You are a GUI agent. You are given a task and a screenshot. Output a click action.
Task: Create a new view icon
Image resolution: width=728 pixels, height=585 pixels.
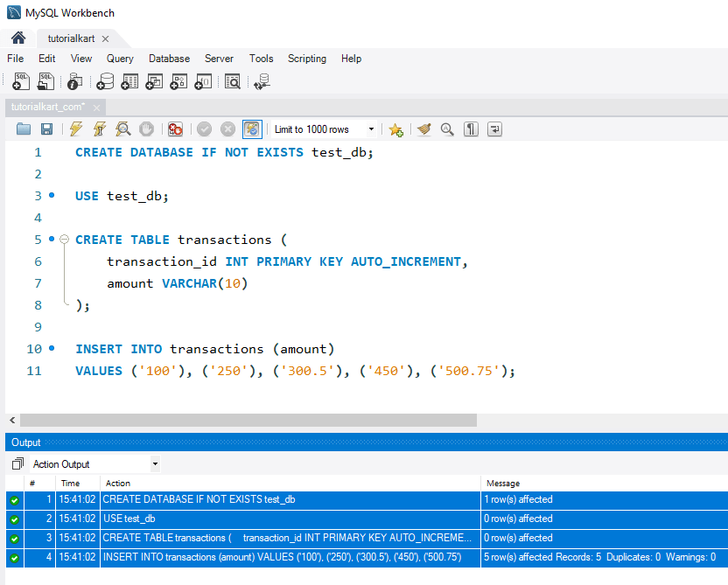click(154, 81)
